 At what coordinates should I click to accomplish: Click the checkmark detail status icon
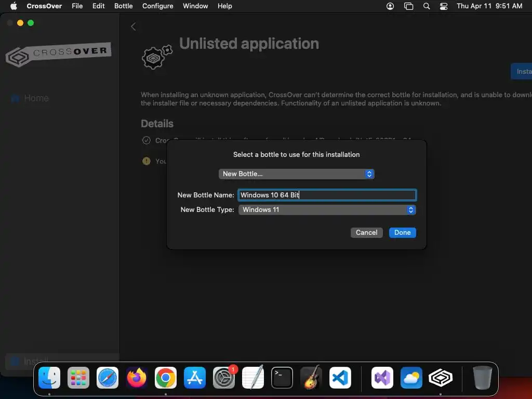146,140
